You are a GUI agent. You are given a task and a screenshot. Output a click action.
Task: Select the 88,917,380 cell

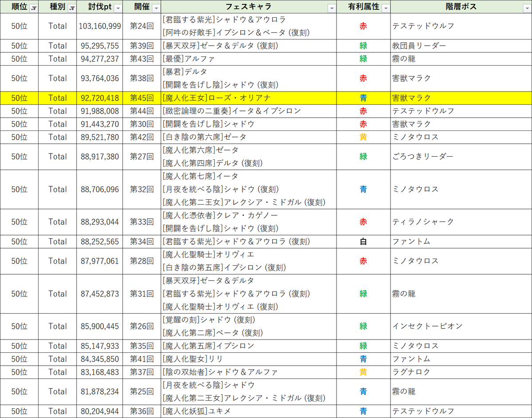pos(99,156)
